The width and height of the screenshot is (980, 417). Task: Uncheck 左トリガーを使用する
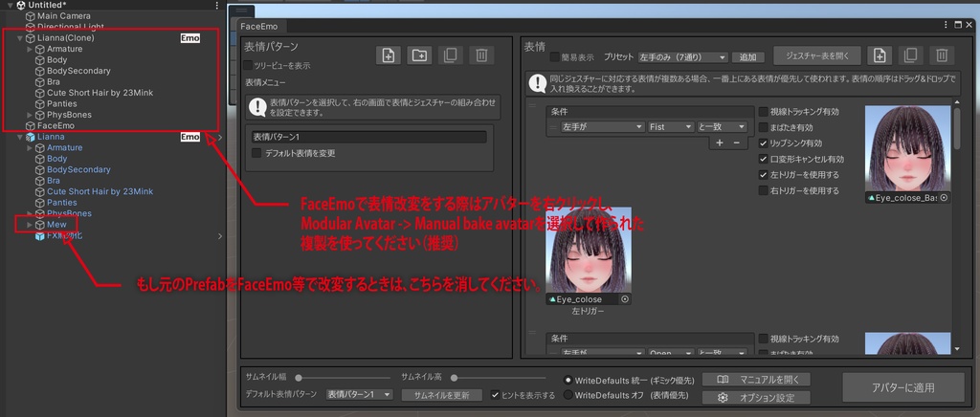[763, 175]
